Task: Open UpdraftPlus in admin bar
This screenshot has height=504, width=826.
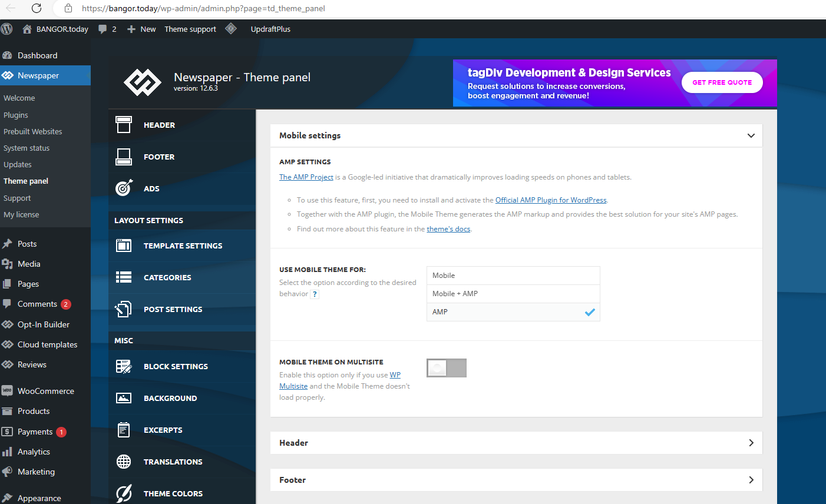Action: click(270, 29)
